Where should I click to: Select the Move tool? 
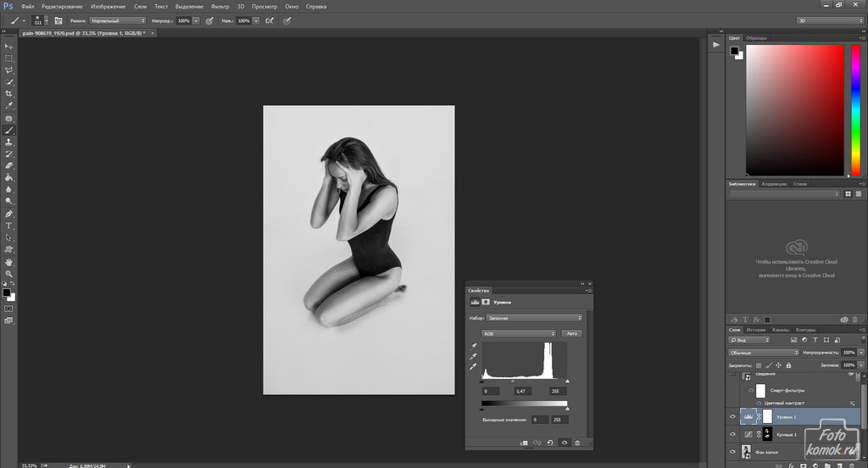tap(8, 47)
